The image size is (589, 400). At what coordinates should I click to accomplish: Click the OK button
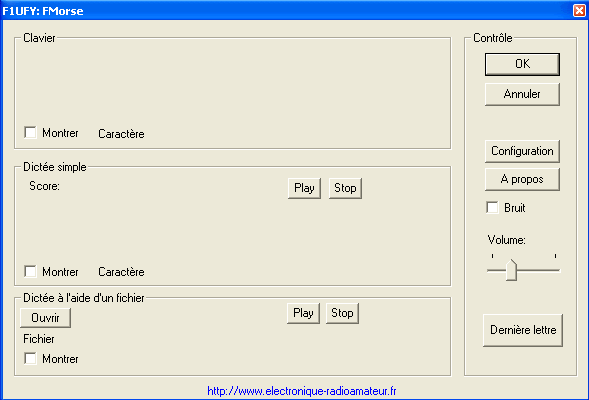click(x=522, y=64)
